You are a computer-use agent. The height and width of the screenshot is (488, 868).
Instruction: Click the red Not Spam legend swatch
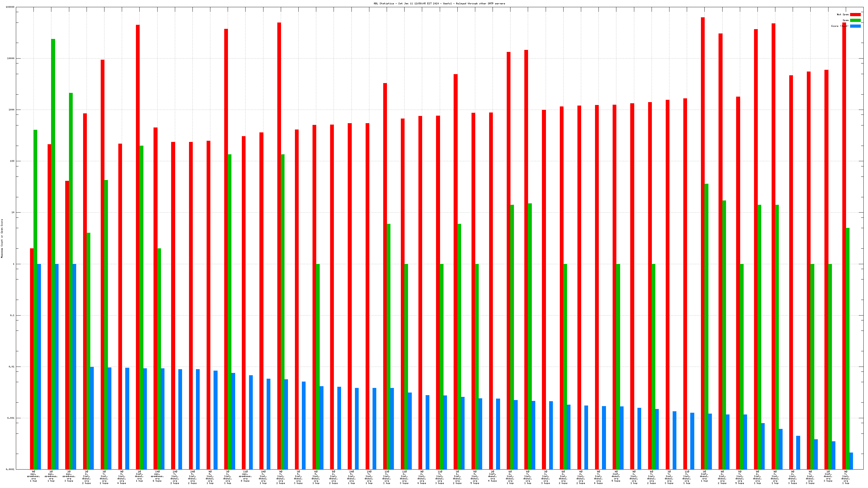pos(855,14)
